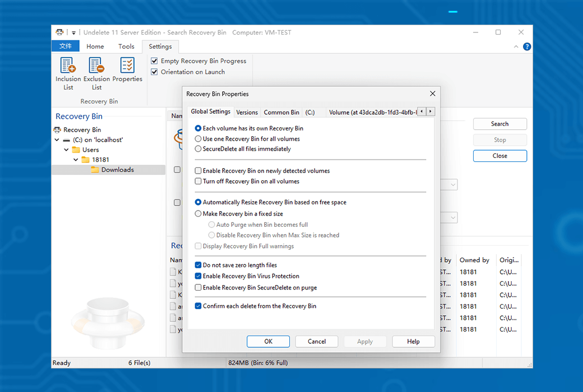Viewport: 583px width, 392px height.
Task: Click the Properties ribbon icon
Action: click(127, 66)
